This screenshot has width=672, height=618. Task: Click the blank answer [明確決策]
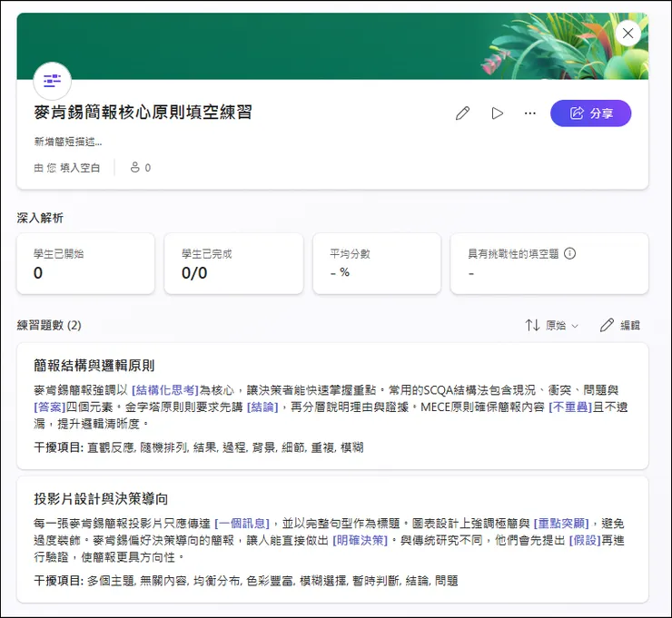pyautogui.click(x=360, y=541)
